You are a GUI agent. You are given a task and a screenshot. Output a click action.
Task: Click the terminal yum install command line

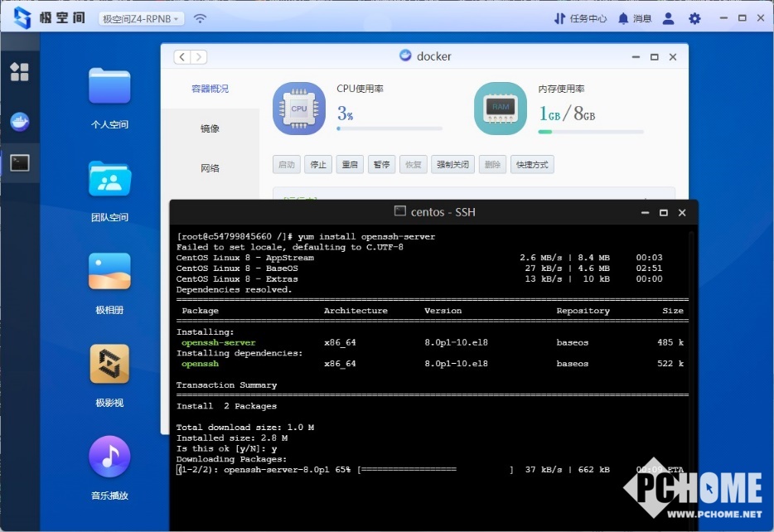coord(306,236)
